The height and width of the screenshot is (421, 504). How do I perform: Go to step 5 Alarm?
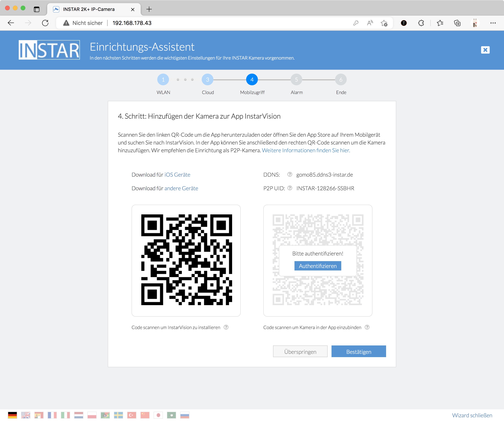[x=296, y=80]
